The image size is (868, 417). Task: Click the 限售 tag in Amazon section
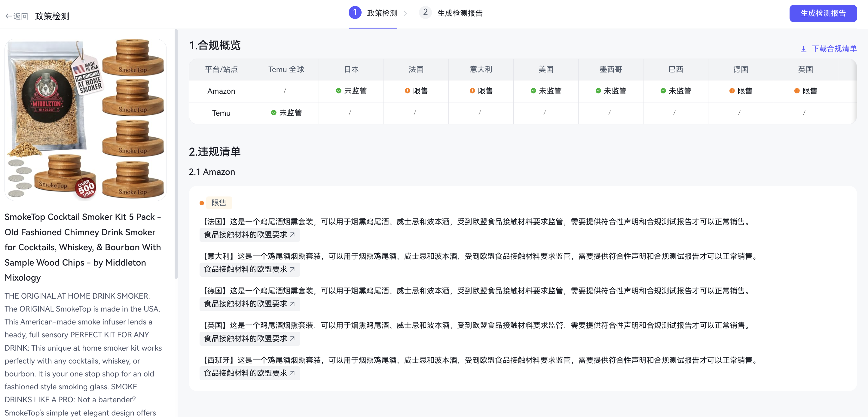click(x=219, y=203)
